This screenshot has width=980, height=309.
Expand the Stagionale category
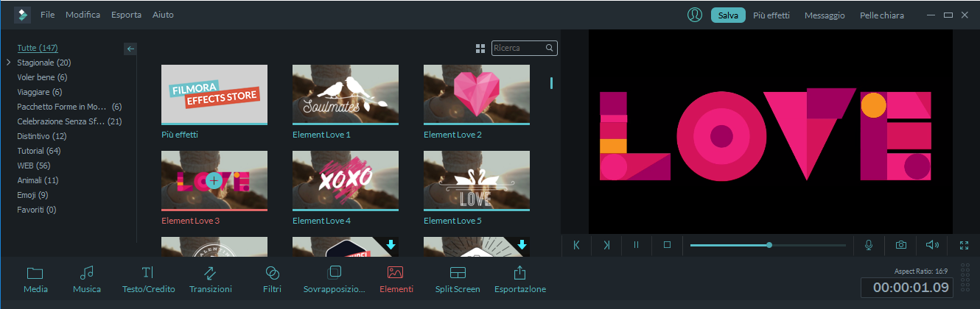click(x=7, y=63)
